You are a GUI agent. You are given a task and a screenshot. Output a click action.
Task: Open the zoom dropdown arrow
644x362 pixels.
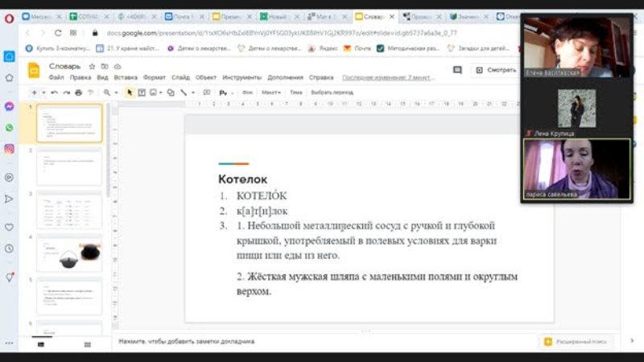(x=116, y=93)
